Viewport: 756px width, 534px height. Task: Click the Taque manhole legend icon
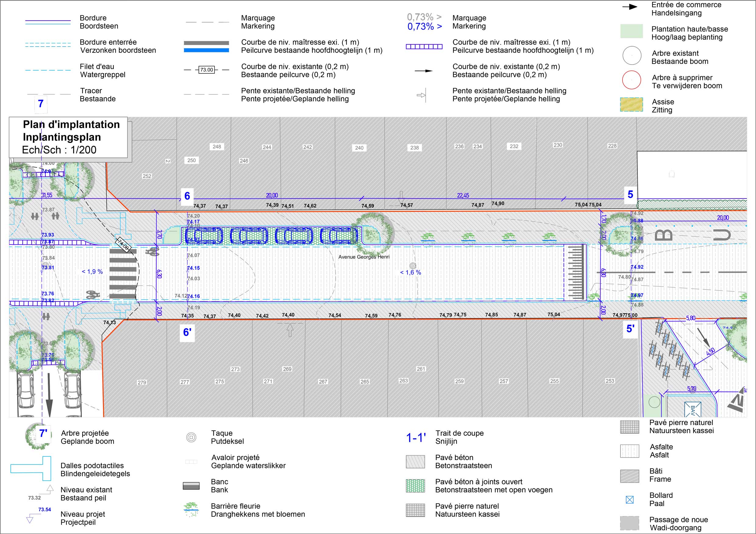[x=191, y=437]
